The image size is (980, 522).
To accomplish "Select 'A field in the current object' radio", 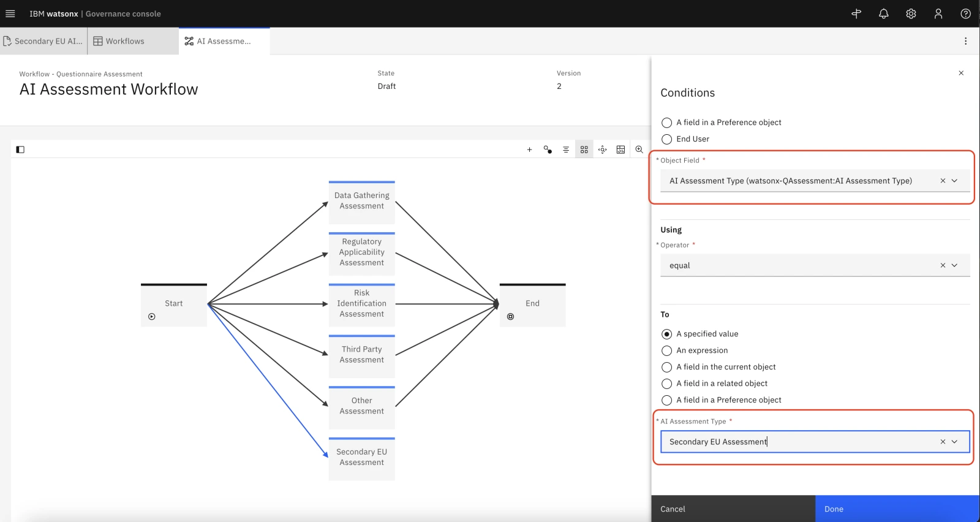I will coord(667,367).
